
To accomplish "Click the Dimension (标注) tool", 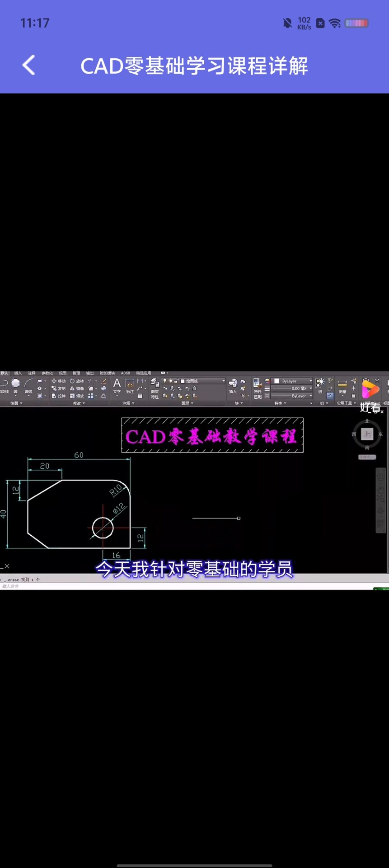I will (130, 386).
